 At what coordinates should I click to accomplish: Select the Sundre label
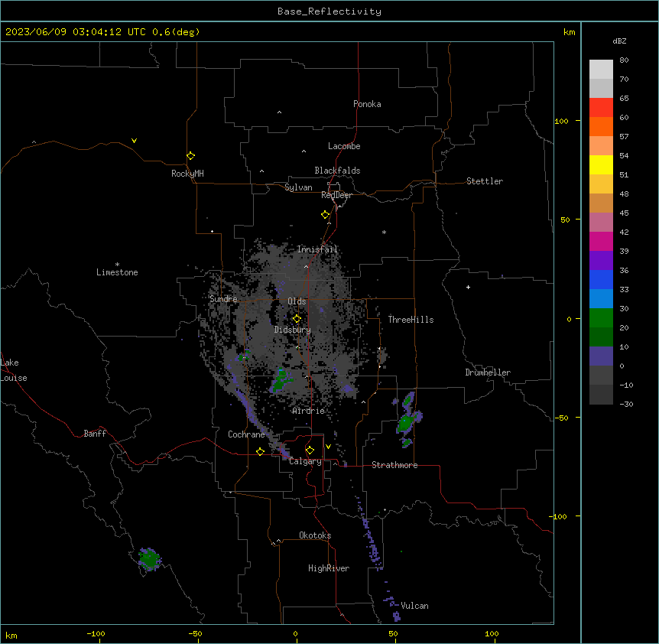point(223,299)
